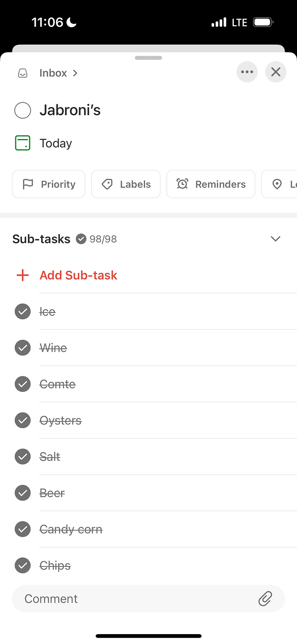Select the Priority chip
This screenshot has width=297, height=644.
[x=49, y=184]
